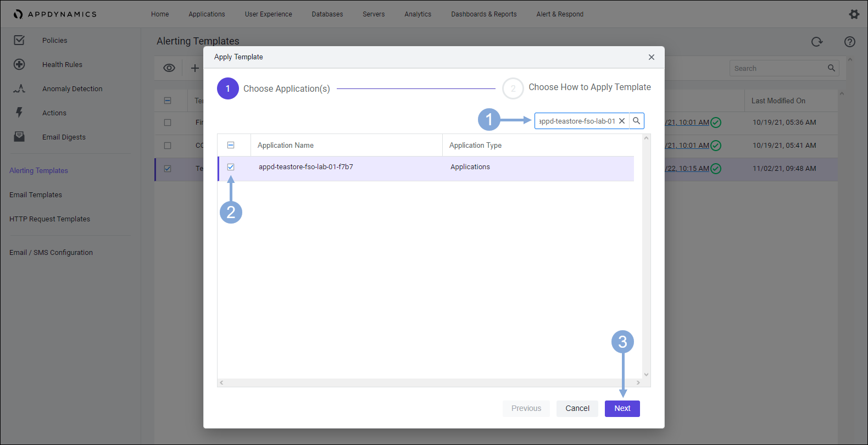This screenshot has width=868, height=445.
Task: Sort by Application Name column header
Action: click(x=286, y=146)
